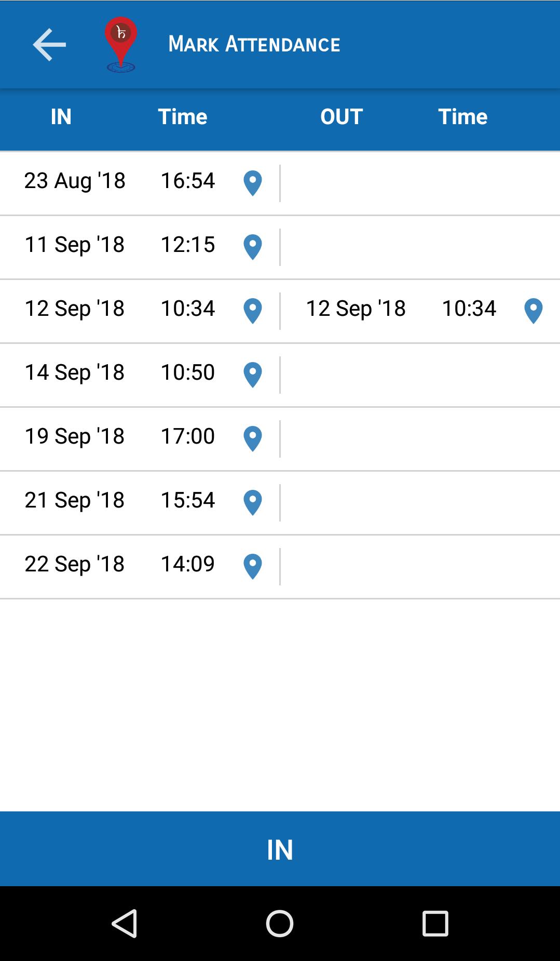Image resolution: width=560 pixels, height=961 pixels.
Task: Open location pin for 23 Aug '18 check-in
Action: (x=253, y=183)
